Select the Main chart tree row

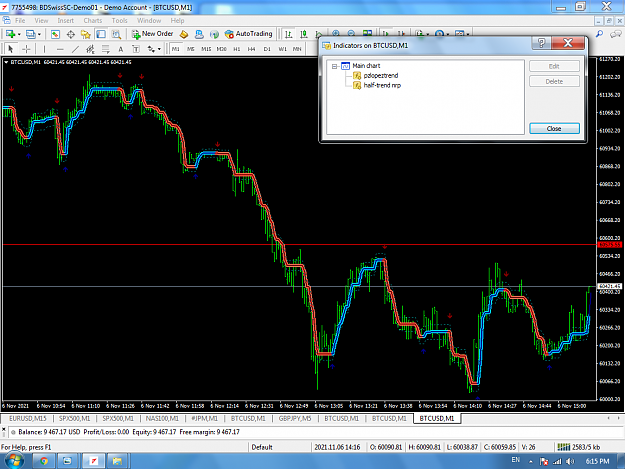[366, 66]
